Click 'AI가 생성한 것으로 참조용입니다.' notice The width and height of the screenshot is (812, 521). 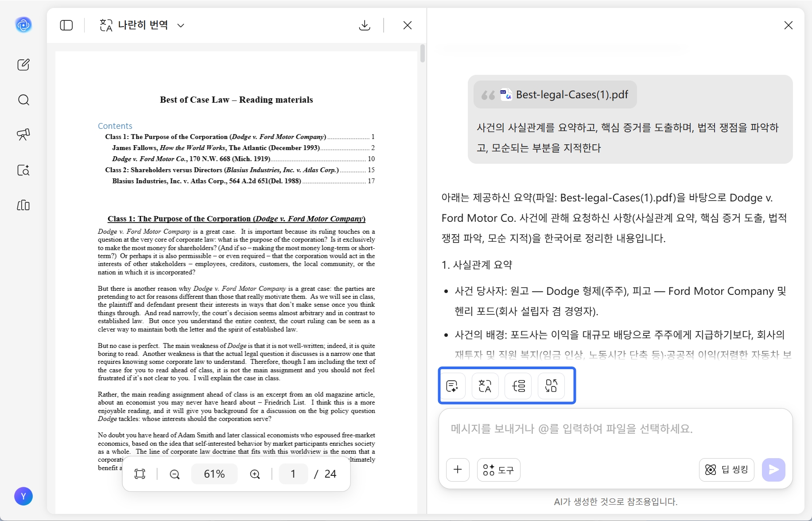coord(616,502)
